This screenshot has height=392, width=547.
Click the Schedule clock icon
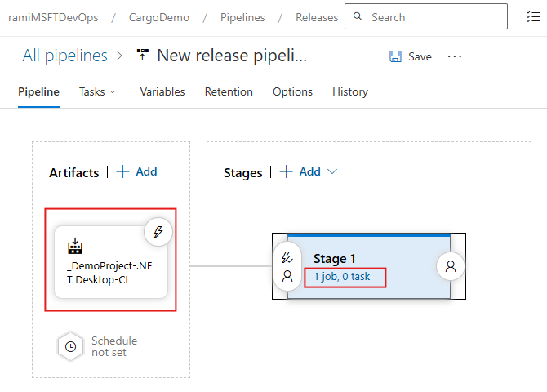[71, 346]
